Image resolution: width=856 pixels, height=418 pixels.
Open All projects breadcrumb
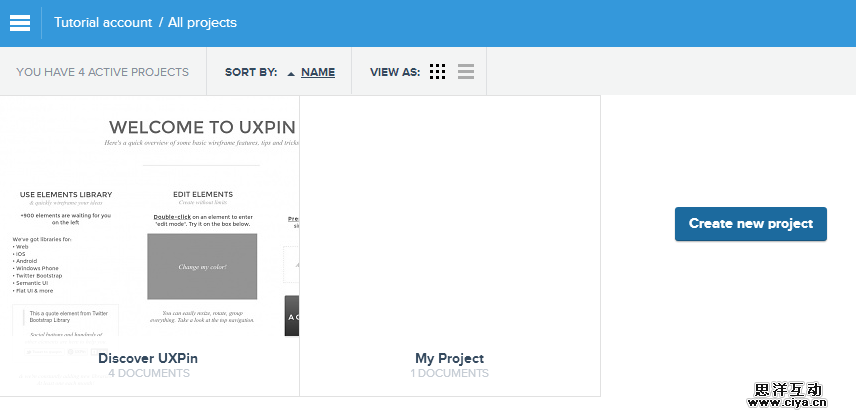coord(202,23)
